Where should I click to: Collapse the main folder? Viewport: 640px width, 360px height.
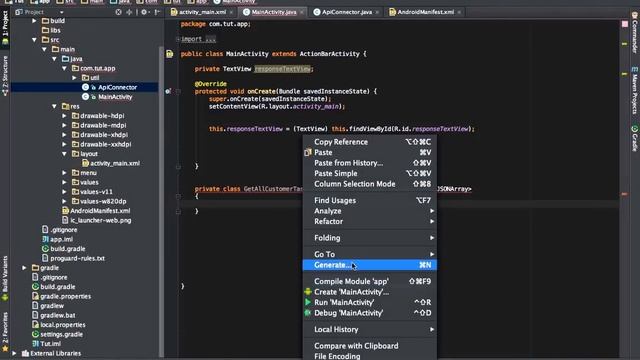pos(44,49)
